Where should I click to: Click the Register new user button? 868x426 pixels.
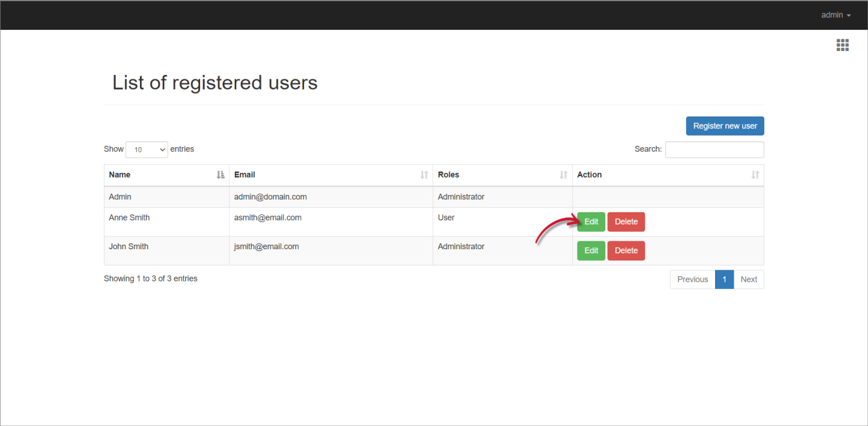point(725,126)
